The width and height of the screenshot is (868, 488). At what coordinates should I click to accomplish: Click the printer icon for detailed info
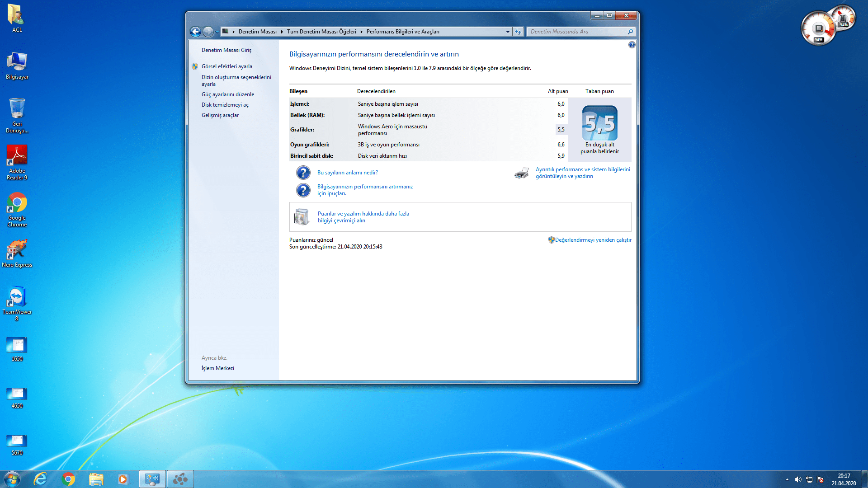[x=522, y=173]
